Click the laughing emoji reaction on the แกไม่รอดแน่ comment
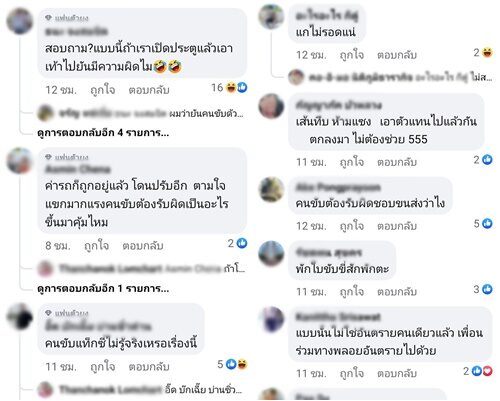The width and height of the screenshot is (500, 401). [487, 52]
